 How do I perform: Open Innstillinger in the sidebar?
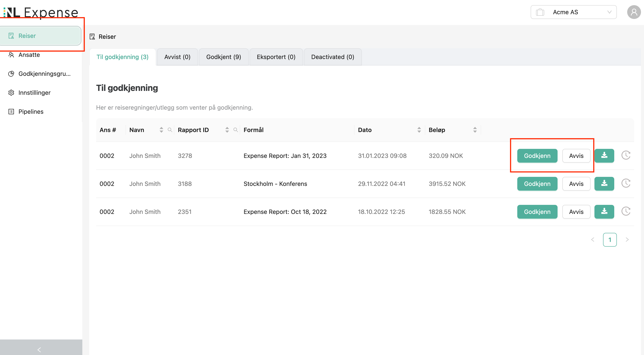click(x=34, y=93)
